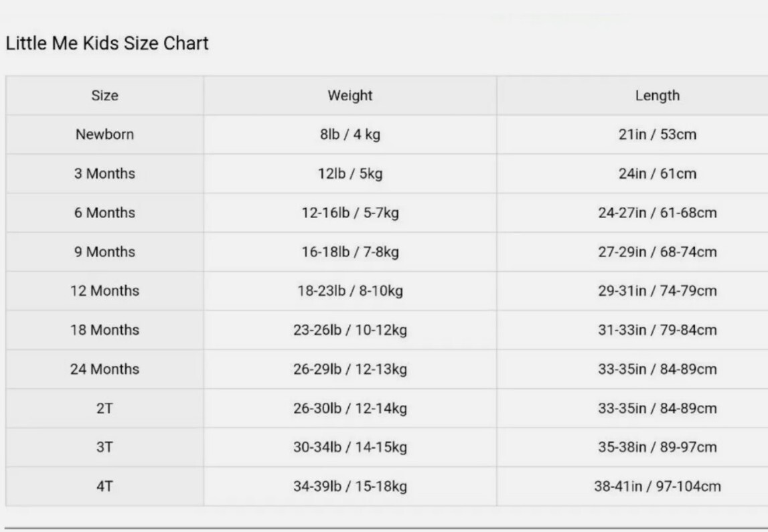Image resolution: width=768 pixels, height=532 pixels.
Task: Select the 12-16lb / 5-7kg weight cell
Action: 350,213
